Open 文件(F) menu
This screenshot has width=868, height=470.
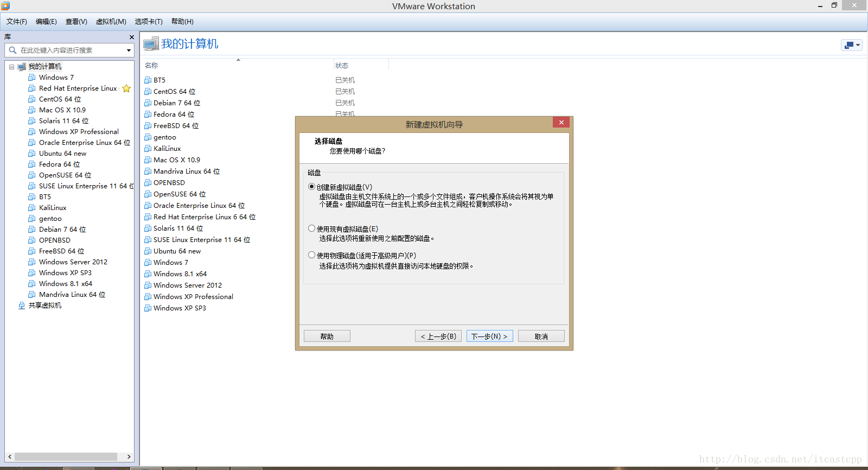pos(17,22)
